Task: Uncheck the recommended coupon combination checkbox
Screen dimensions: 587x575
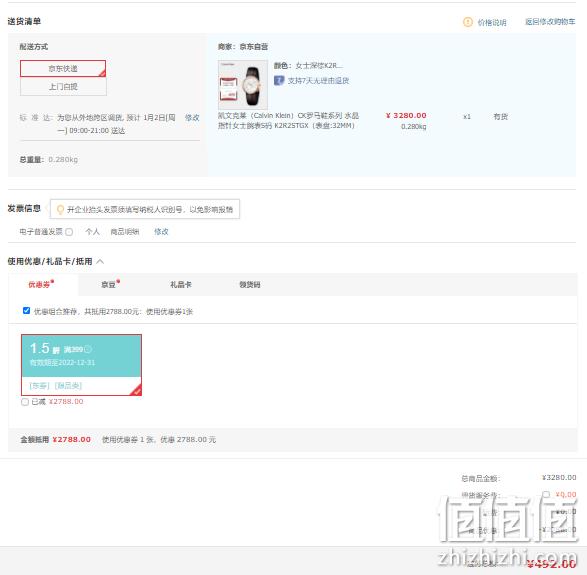Action: click(26, 311)
